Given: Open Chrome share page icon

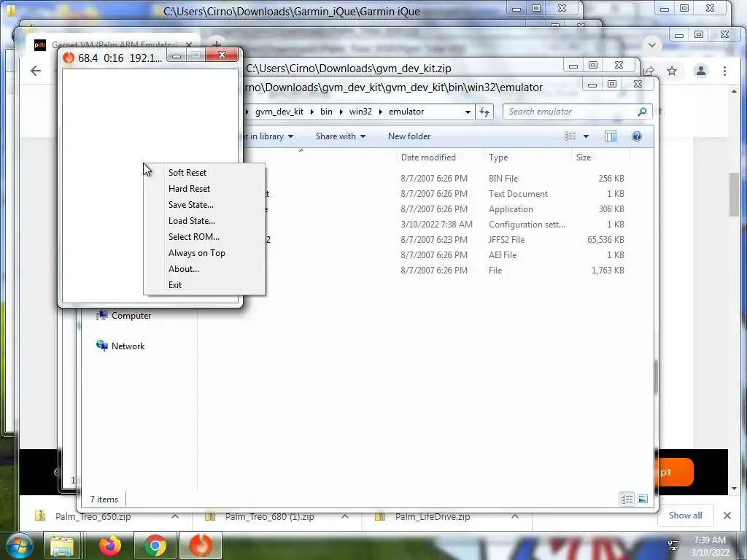Looking at the screenshot, I should click(649, 71).
